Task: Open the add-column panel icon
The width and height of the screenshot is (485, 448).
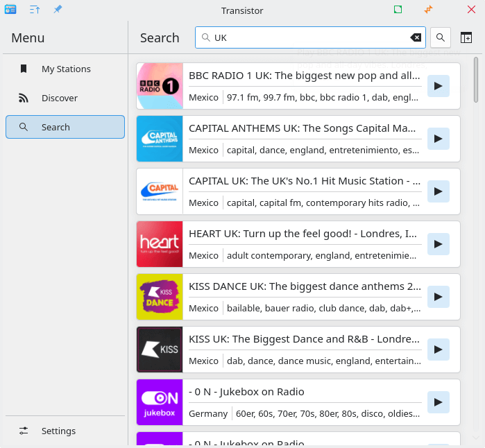Action: tap(466, 37)
